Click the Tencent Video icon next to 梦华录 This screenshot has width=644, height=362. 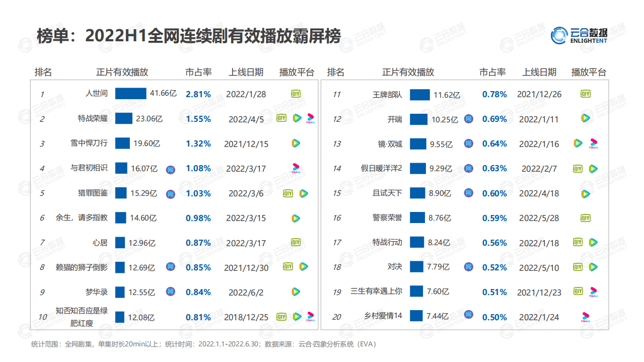point(295,292)
